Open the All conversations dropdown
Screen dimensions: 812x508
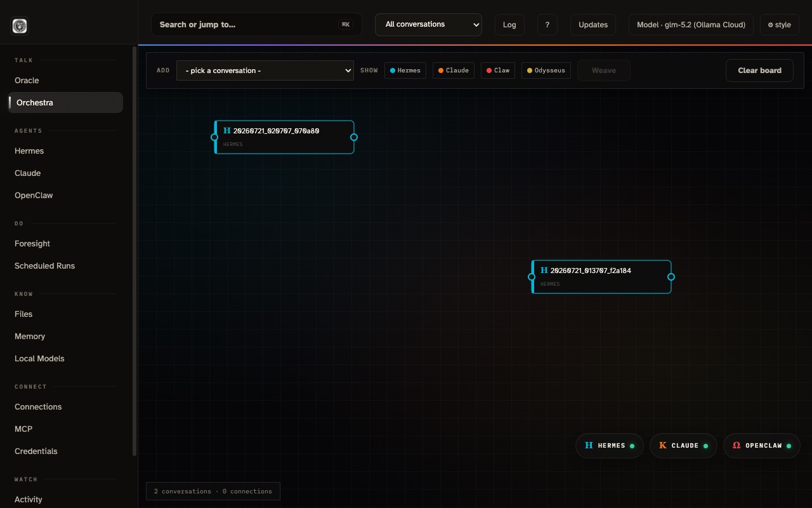point(428,25)
